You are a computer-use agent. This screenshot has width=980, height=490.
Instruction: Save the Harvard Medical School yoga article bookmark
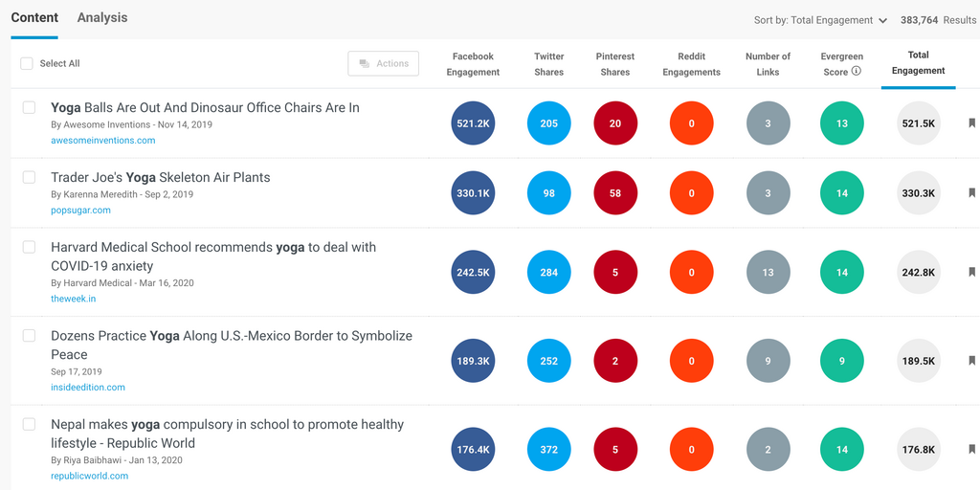tap(971, 273)
